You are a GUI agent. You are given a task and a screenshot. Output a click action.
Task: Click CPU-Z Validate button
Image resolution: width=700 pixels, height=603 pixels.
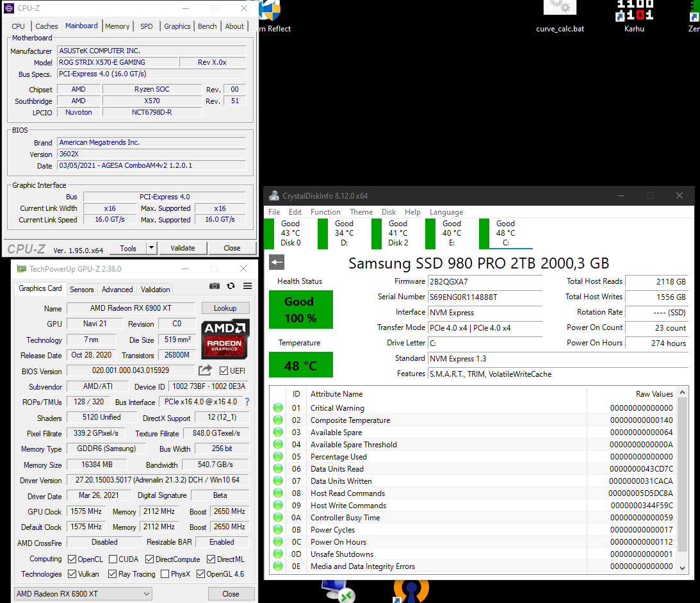[183, 248]
